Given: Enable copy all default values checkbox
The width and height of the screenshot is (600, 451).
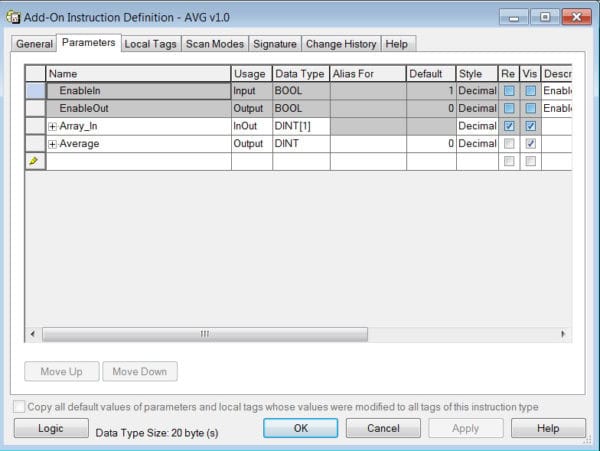Looking at the screenshot, I should point(19,406).
